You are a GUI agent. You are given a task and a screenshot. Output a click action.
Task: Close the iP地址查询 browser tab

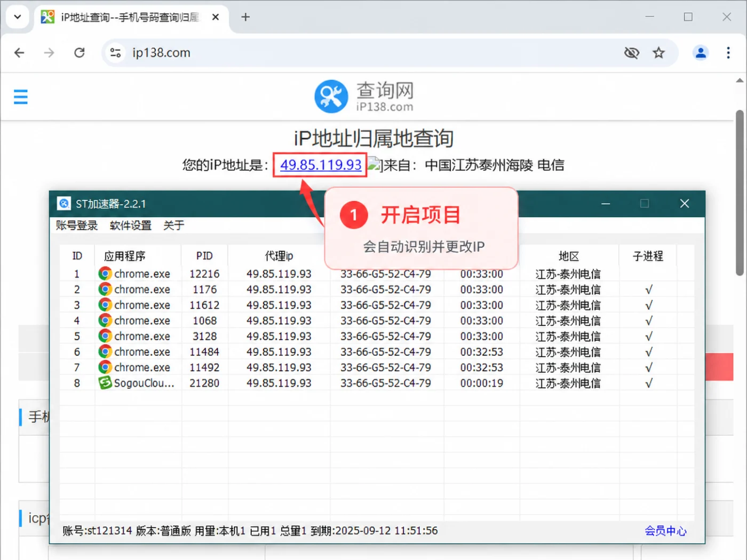pyautogui.click(x=216, y=17)
